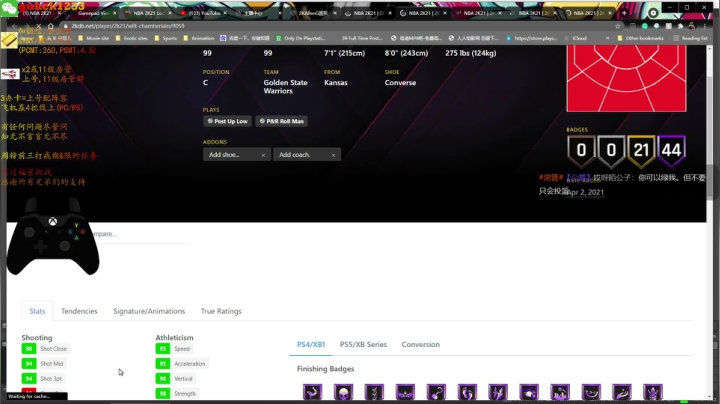
Task: Open the hook Finishing Badge icon
Action: [436, 392]
